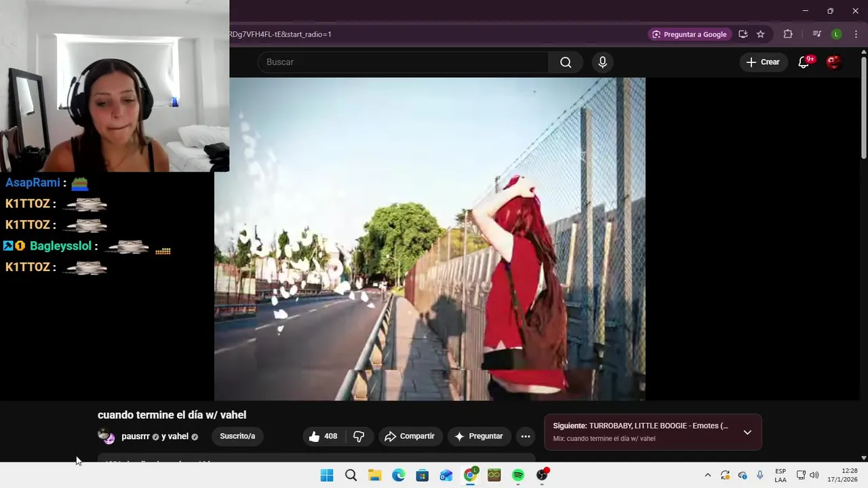Viewport: 868px width, 488px height.
Task: Click the install app icon in address bar
Action: tap(743, 35)
